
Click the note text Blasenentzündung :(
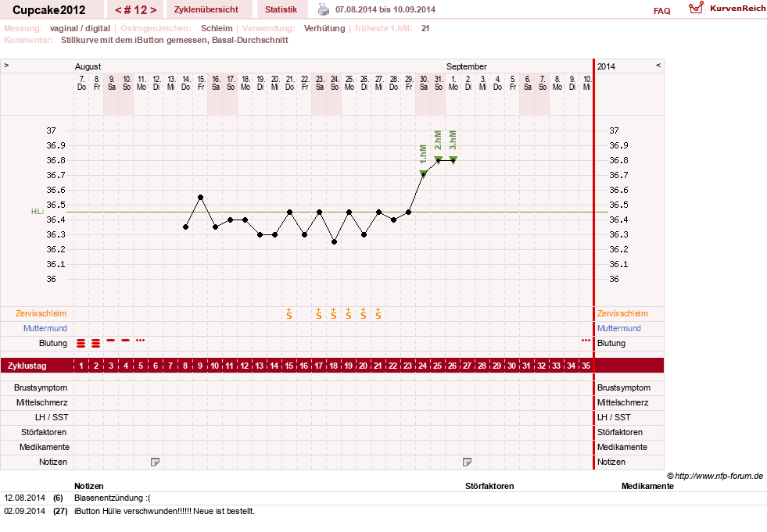[x=112, y=498]
